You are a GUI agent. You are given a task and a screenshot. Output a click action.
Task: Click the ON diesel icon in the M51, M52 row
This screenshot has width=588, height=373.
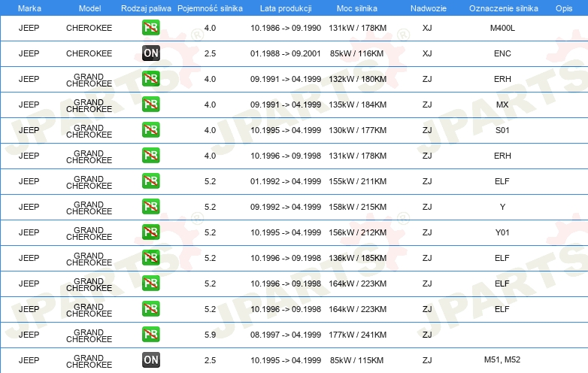150,360
